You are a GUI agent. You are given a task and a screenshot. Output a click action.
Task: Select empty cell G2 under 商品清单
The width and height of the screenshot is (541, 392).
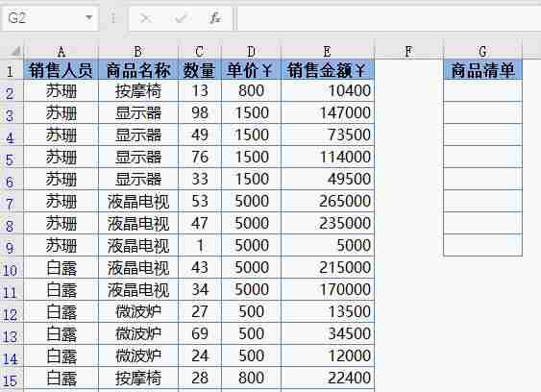483,91
